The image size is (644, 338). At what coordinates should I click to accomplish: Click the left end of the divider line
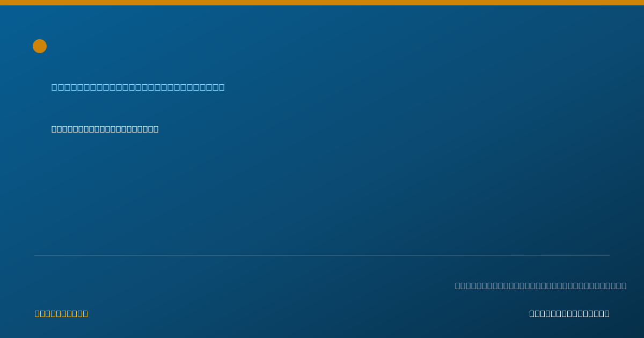tap(35, 255)
